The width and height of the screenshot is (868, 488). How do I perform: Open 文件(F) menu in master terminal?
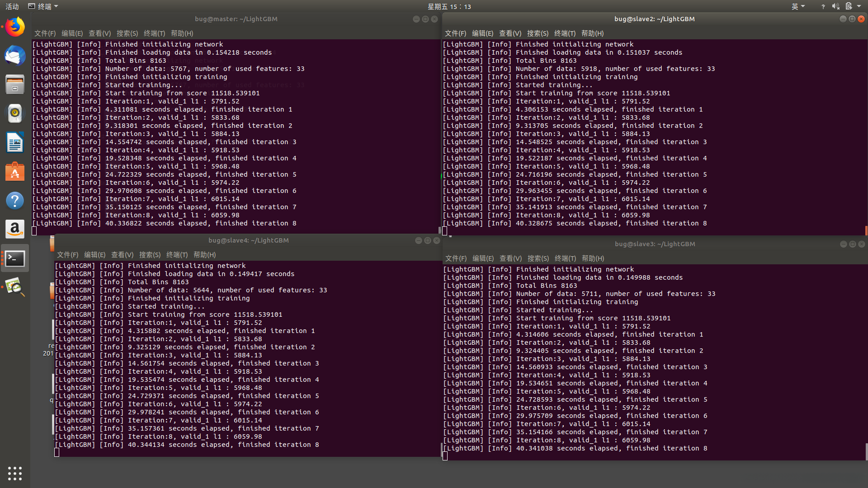(45, 33)
